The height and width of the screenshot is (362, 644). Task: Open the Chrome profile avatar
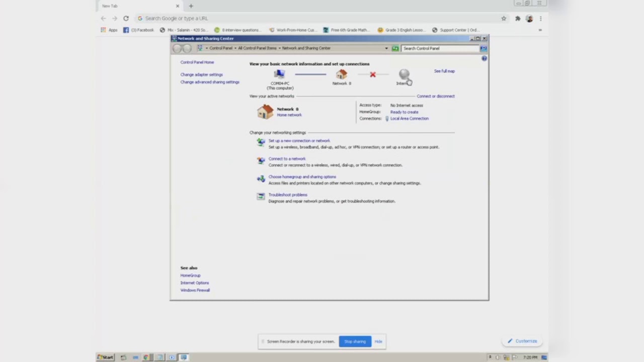(529, 18)
